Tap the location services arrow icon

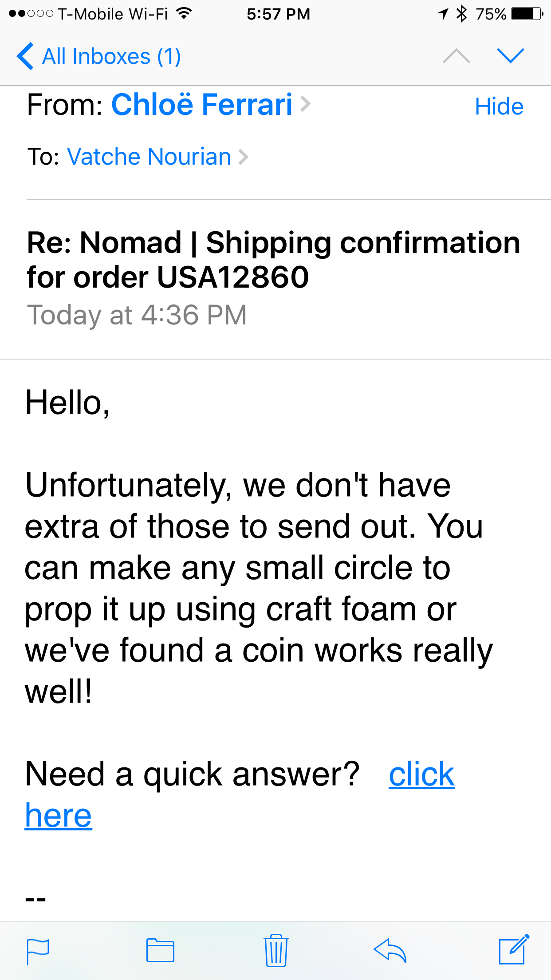click(x=443, y=14)
